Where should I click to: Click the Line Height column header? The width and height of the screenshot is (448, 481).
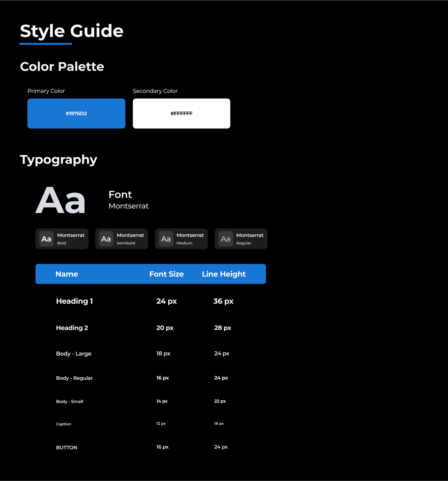[223, 274]
